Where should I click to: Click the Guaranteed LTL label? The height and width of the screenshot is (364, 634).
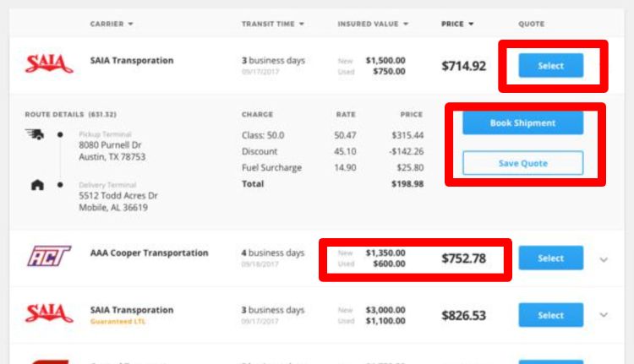coord(118,322)
